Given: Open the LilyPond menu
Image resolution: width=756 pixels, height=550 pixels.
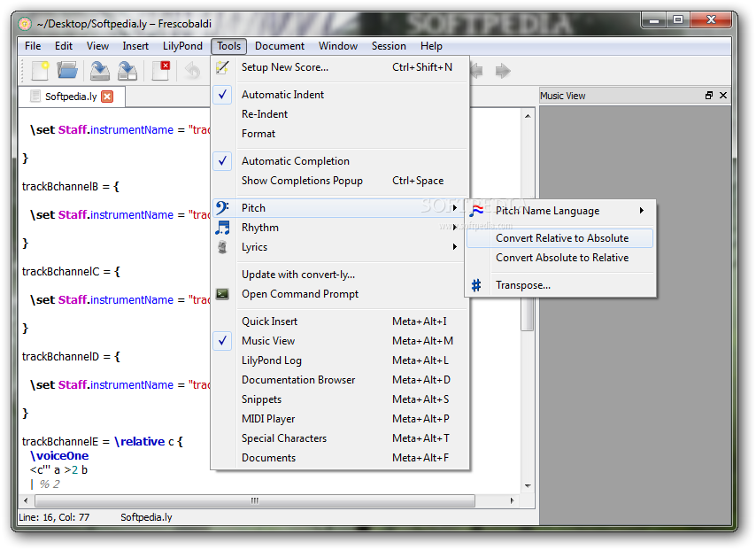Looking at the screenshot, I should (182, 46).
